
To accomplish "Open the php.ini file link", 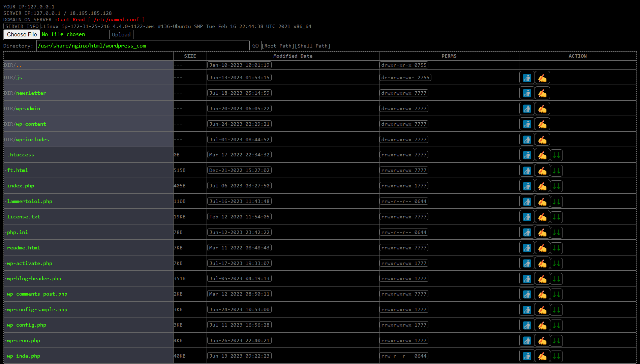I will 18,232.
